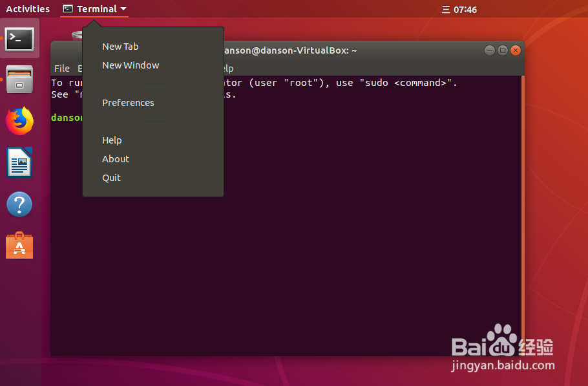Collapse the Terminal app menu dropdown
The image size is (588, 386).
pyautogui.click(x=94, y=9)
